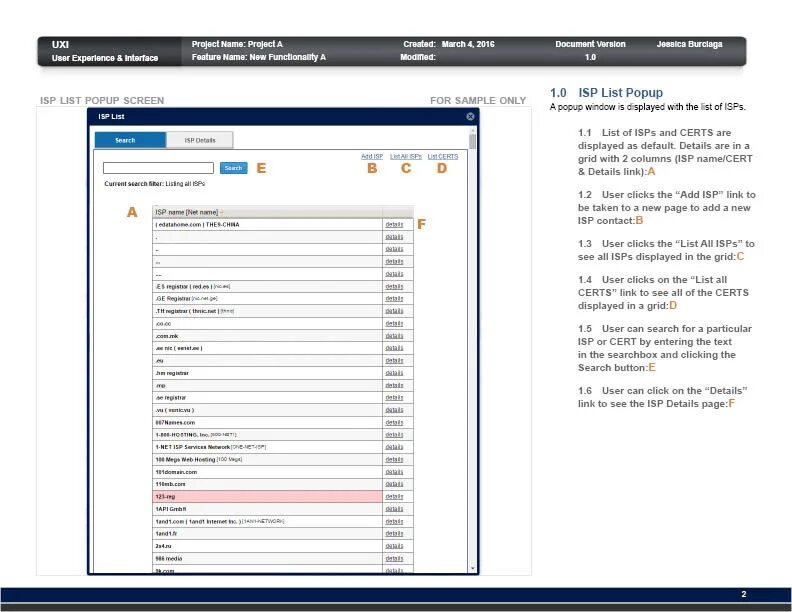Open details for highlighted 123-reg row
Screen dimensions: 792x612
(394, 497)
